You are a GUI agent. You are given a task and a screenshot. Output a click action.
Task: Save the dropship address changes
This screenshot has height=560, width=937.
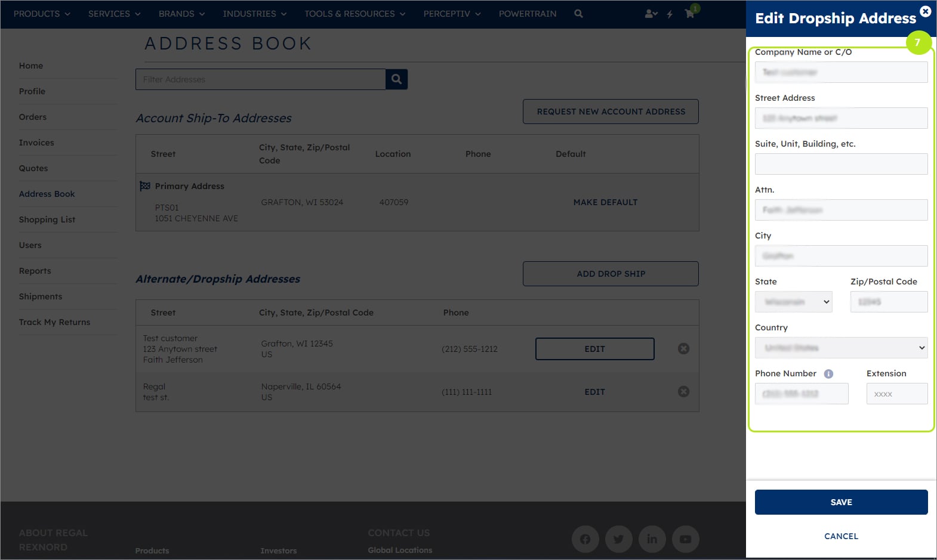(x=842, y=502)
